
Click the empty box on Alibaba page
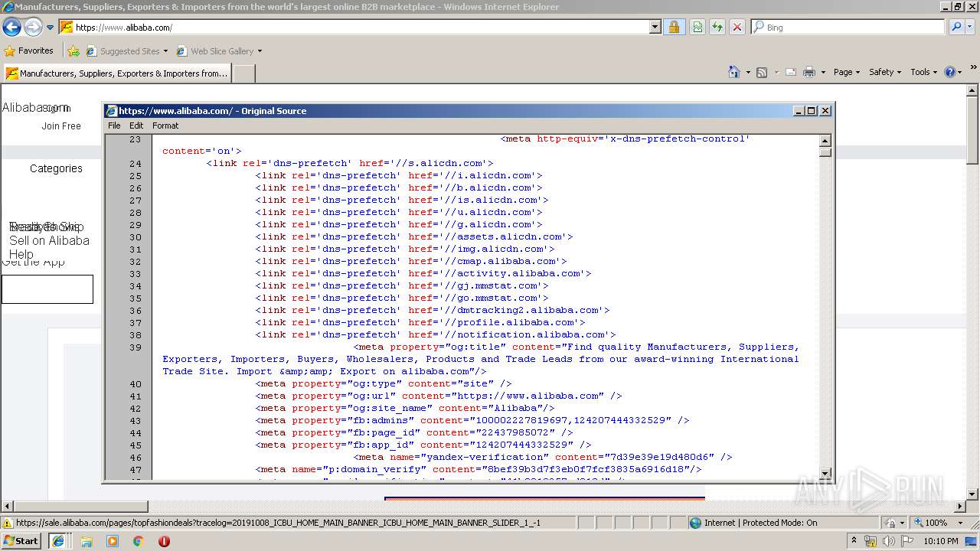point(47,289)
